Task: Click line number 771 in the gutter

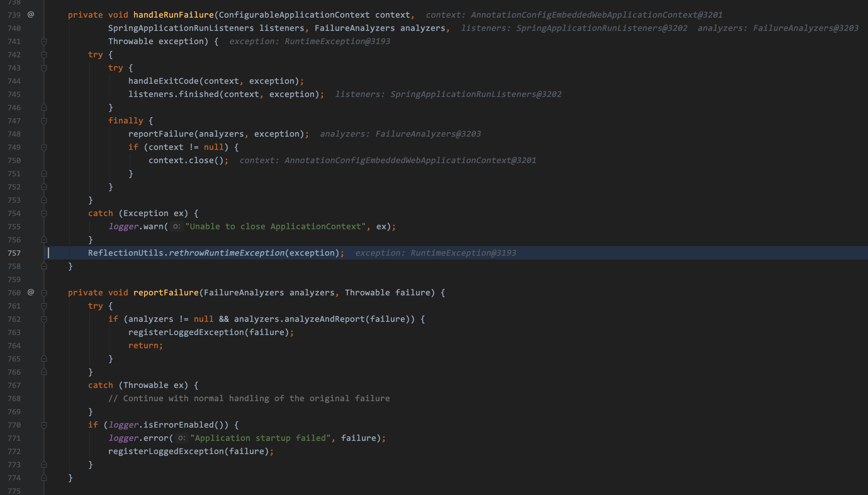Action: (14, 438)
